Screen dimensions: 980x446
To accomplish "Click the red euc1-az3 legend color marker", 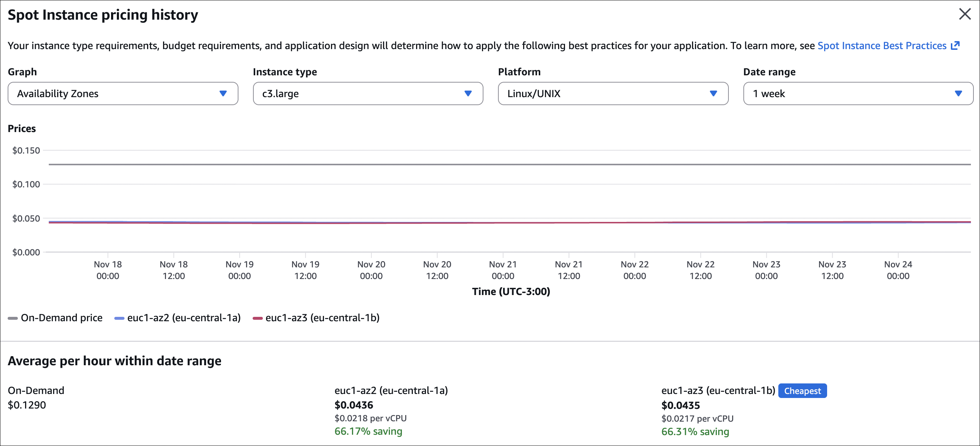I will click(x=257, y=318).
